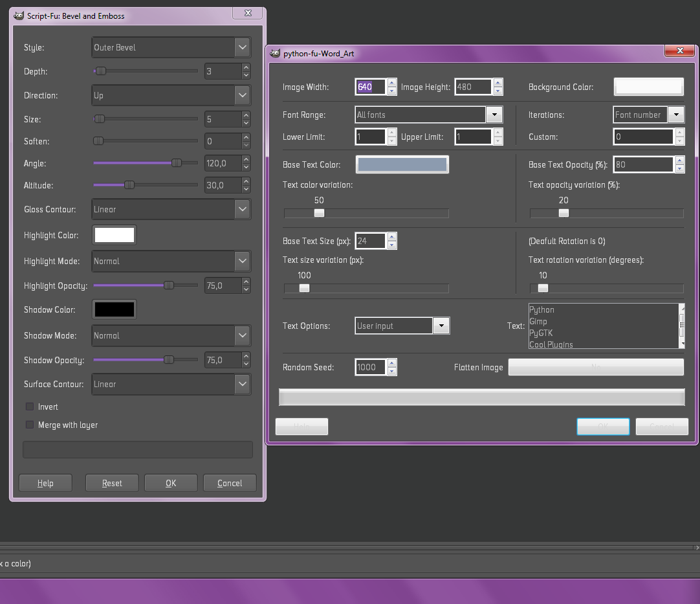Click the Help button on Bevel dialog
The height and width of the screenshot is (604, 700).
(45, 482)
